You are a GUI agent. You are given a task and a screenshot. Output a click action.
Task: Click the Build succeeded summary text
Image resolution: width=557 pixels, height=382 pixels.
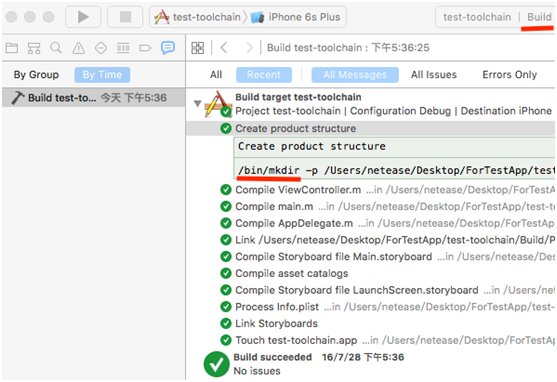pyautogui.click(x=272, y=357)
